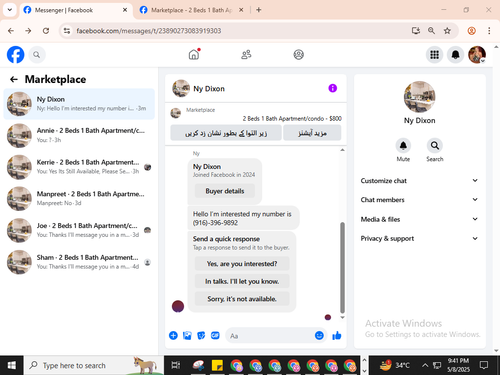Go to Home feed icon
500x375 pixels.
pyautogui.click(x=194, y=54)
